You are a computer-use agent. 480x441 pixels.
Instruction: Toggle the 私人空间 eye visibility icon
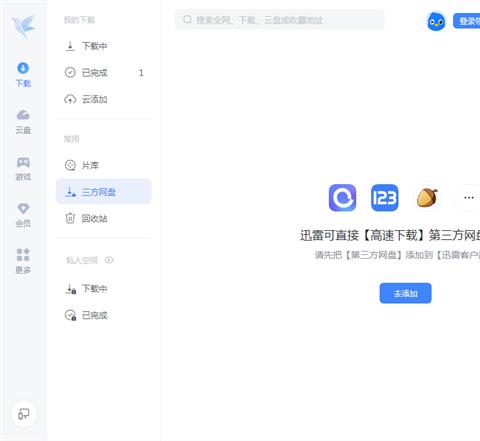(x=109, y=260)
